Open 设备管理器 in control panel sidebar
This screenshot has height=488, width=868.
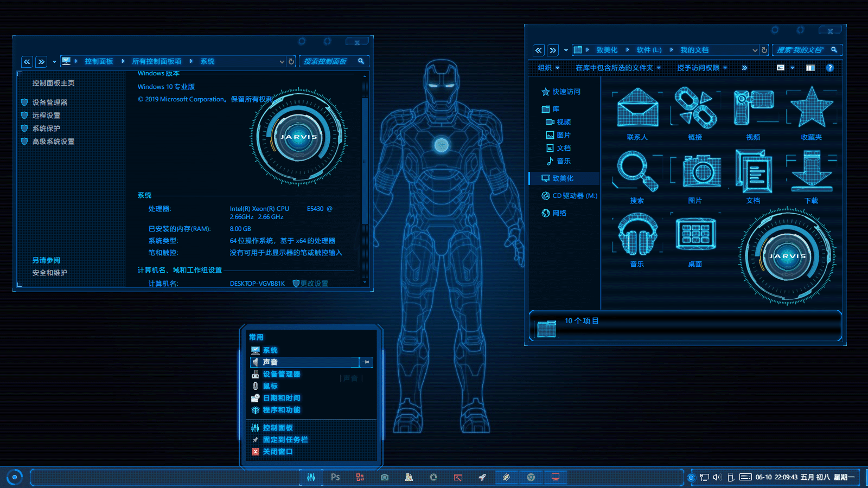[x=49, y=102]
